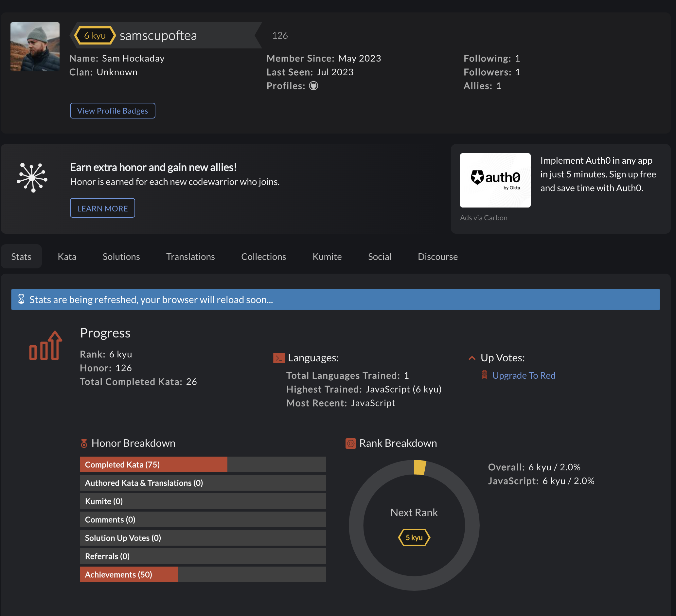
Task: Switch to the Solutions tab
Action: point(121,257)
